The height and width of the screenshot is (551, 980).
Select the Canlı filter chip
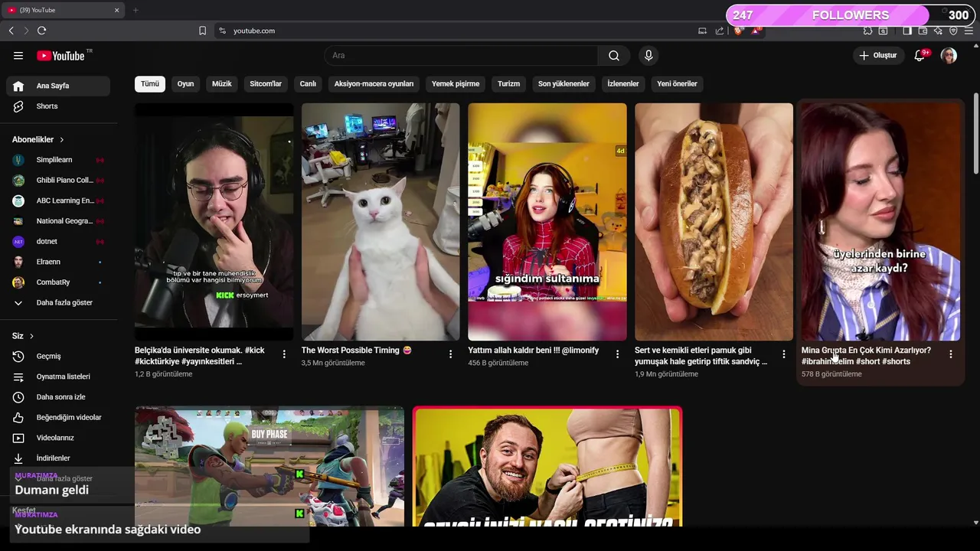pos(308,83)
